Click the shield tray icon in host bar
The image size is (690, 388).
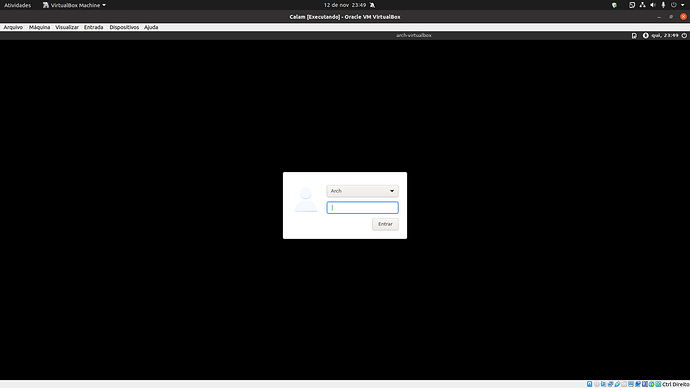tap(614, 5)
